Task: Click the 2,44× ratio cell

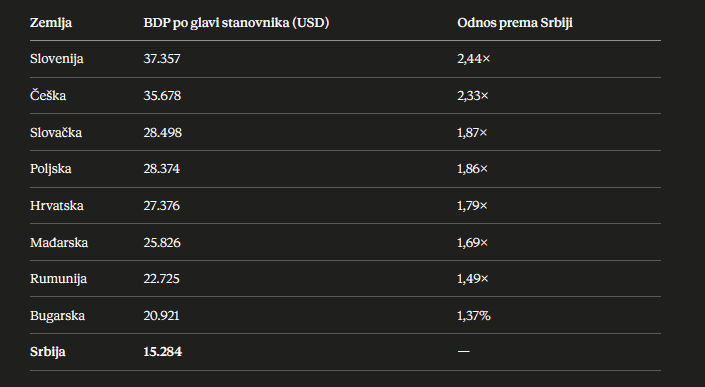Action: click(473, 59)
